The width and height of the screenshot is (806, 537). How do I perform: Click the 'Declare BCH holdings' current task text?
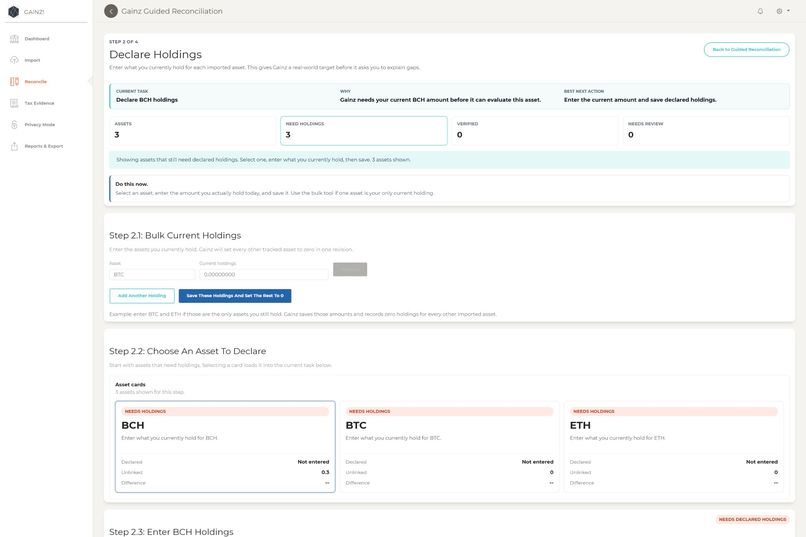point(147,100)
